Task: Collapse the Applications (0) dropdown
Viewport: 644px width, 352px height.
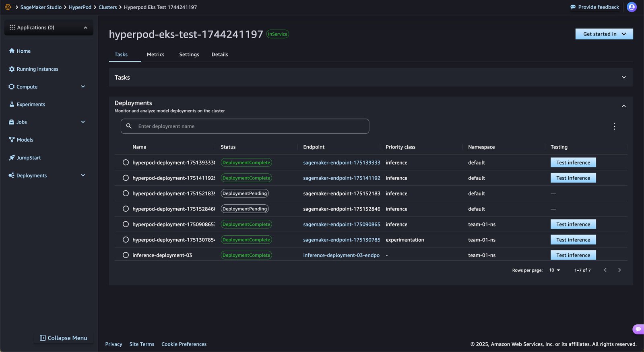Action: click(85, 28)
